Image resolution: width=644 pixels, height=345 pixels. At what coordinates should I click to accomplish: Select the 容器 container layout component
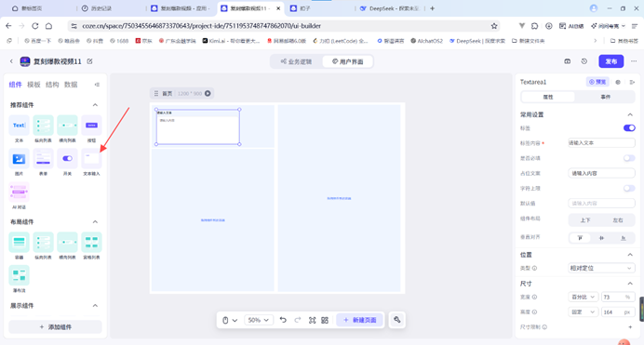[19, 243]
